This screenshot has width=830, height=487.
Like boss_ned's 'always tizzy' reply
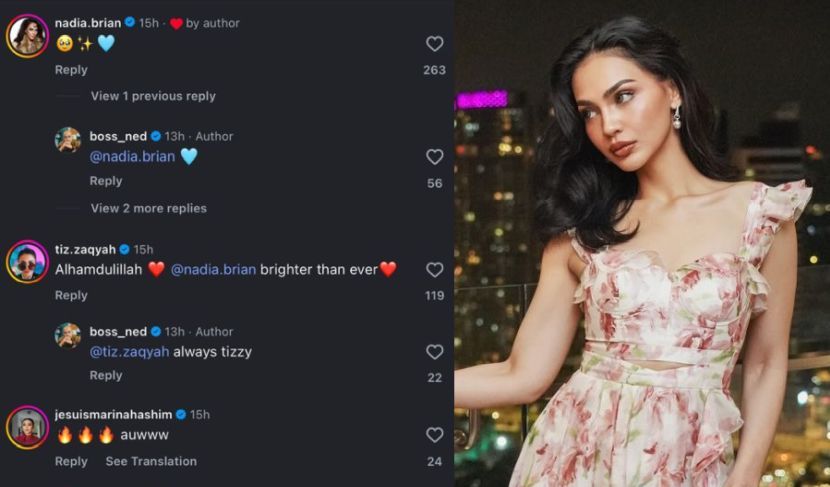click(x=434, y=352)
